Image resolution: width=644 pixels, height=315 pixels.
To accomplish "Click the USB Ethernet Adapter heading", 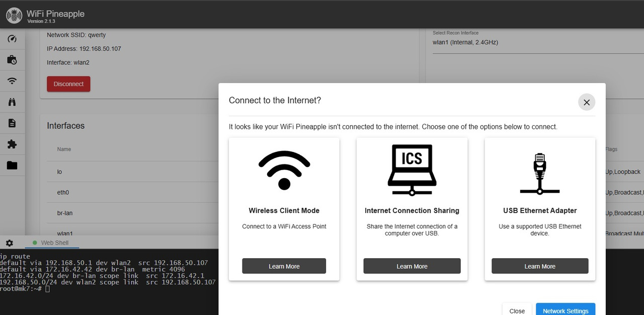I will pos(540,210).
